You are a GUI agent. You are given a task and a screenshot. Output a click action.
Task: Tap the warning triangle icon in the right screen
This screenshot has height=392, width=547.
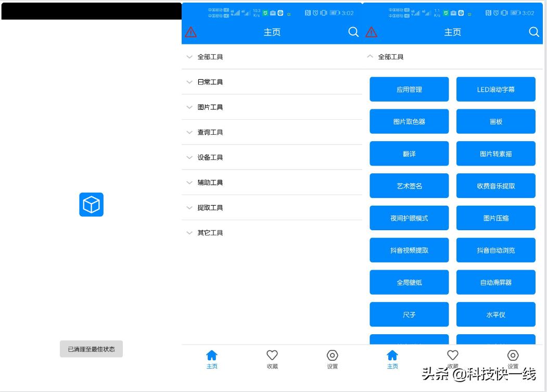[372, 32]
